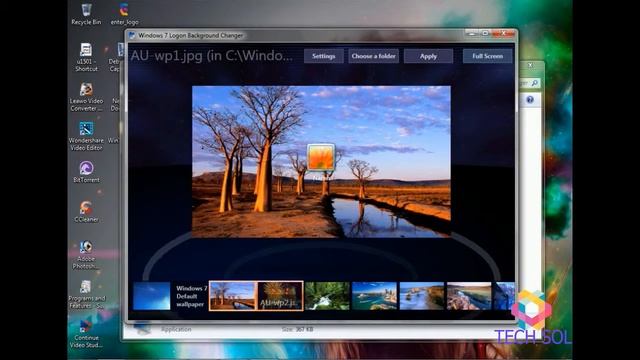Image resolution: width=640 pixels, height=360 pixels.
Task: Launch Wondershare Video Editor desktop icon
Action: tap(86, 136)
